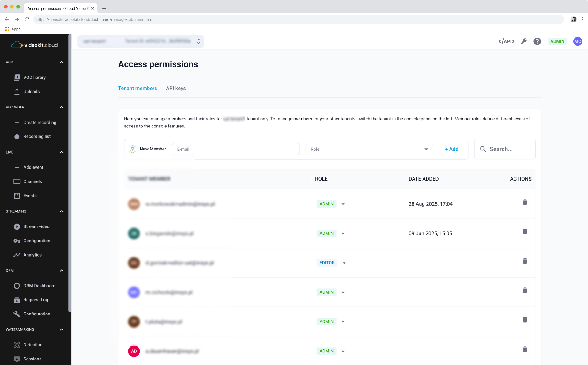
Task: Open the tenant switcher selector
Action: point(198,41)
